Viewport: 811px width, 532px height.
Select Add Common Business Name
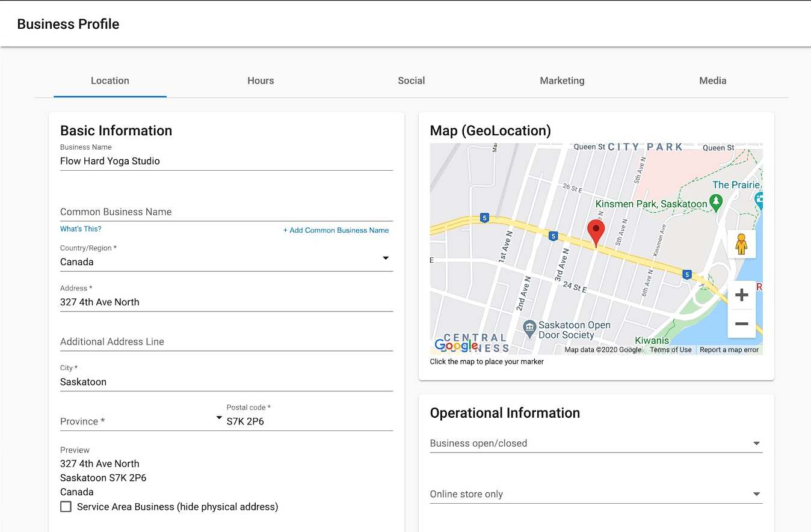(x=336, y=230)
